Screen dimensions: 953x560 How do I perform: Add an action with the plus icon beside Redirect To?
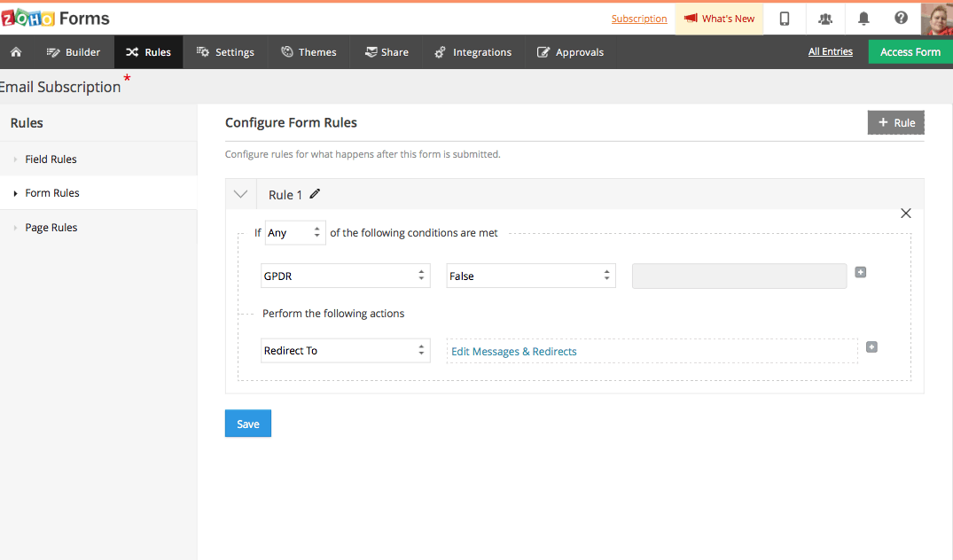tap(871, 346)
